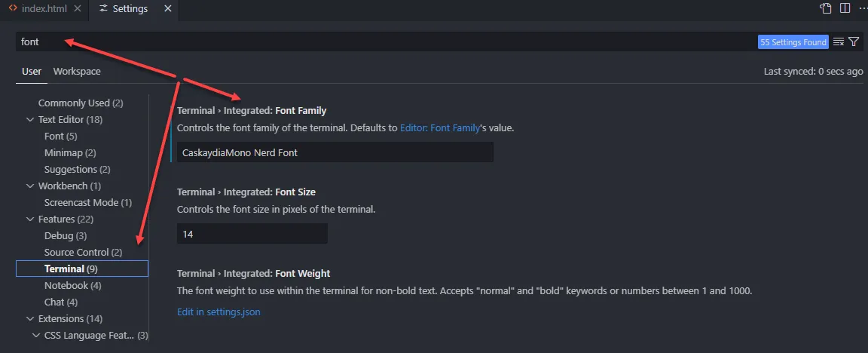The width and height of the screenshot is (868, 353).
Task: Collapse the Text Editor tree section
Action: coord(30,120)
